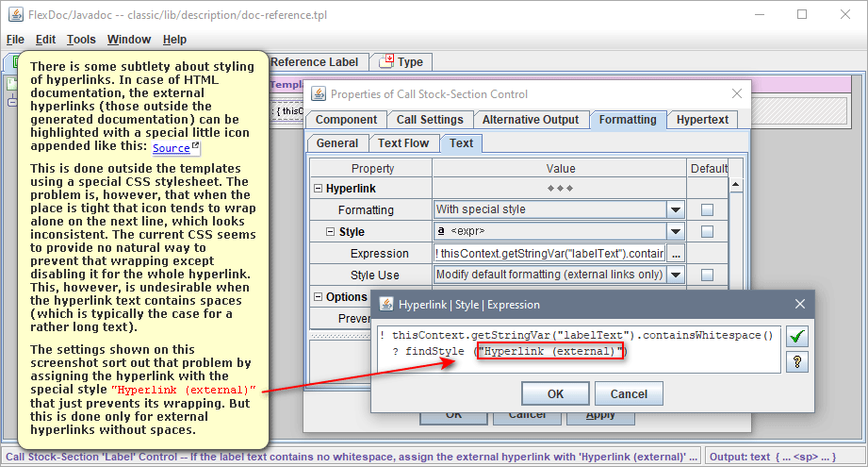Toggle Default checkbox for Style Use property
This screenshot has height=467, width=868.
tap(707, 275)
